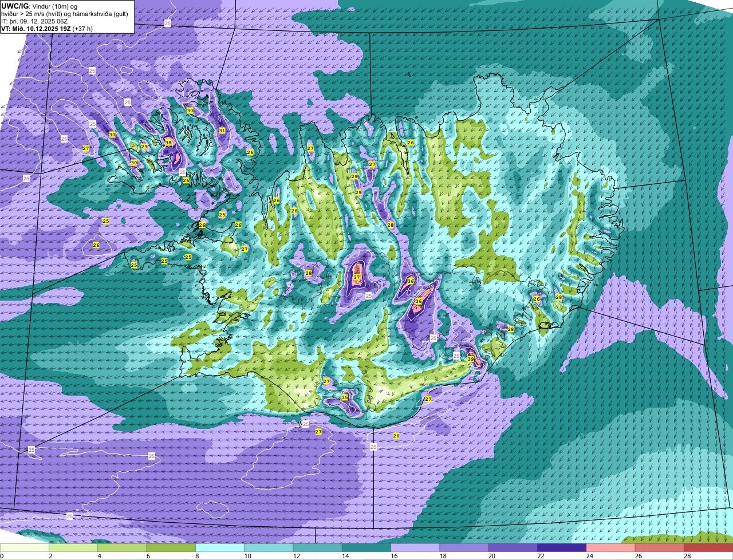Click the 16–18 m/s lavender legend swatch
733x560 pixels.
click(x=415, y=548)
